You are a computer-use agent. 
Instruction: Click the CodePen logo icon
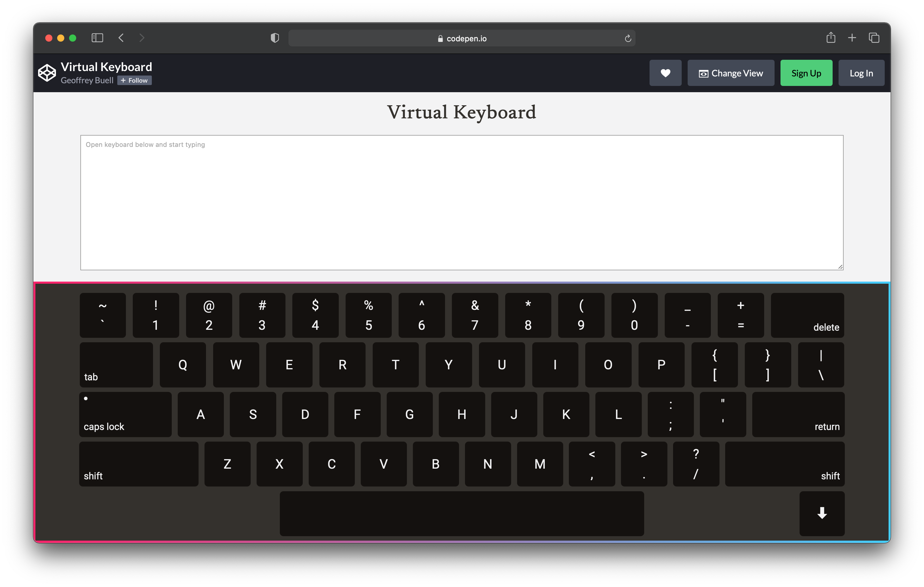pyautogui.click(x=47, y=73)
